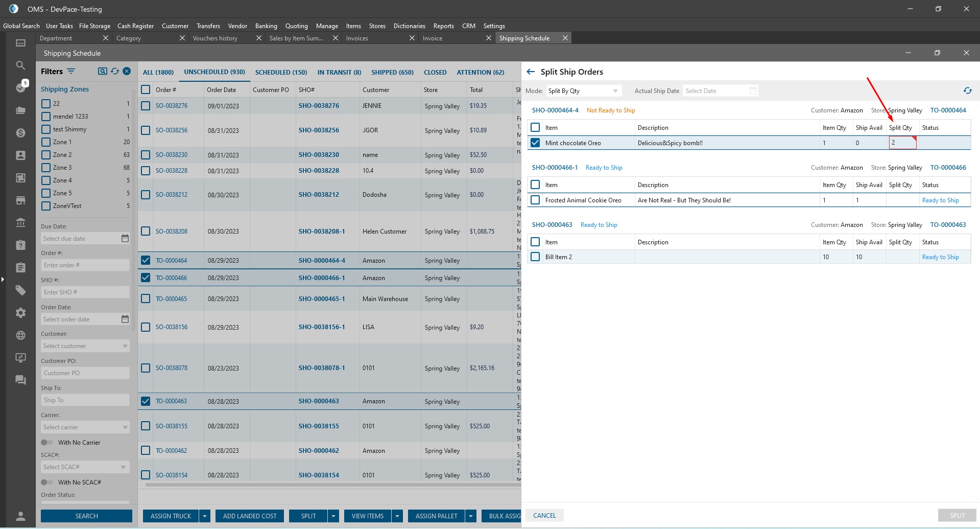Click the Enter order # input field
The height and width of the screenshot is (529, 980).
(x=85, y=265)
